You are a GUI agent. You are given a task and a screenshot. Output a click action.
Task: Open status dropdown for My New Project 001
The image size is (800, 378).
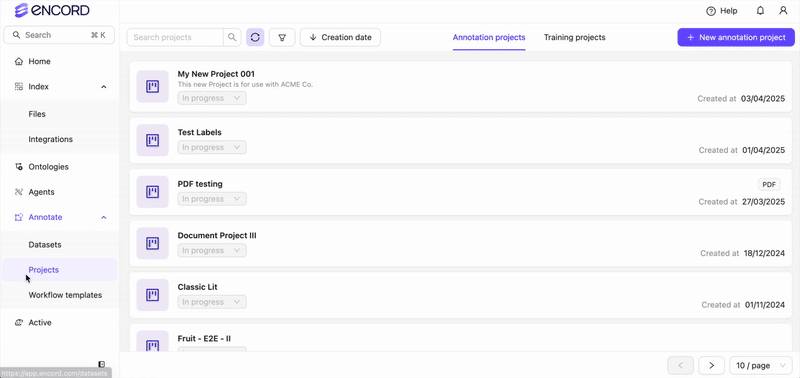pyautogui.click(x=212, y=98)
